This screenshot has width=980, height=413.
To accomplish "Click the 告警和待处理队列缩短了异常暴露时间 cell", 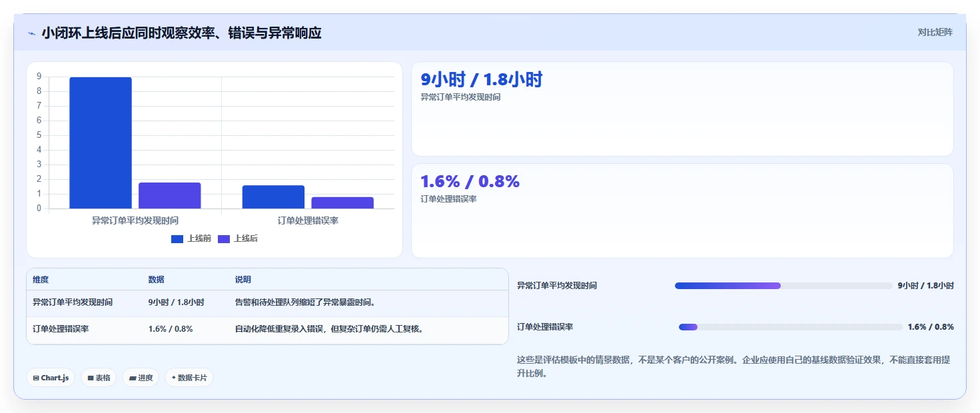I will (305, 302).
